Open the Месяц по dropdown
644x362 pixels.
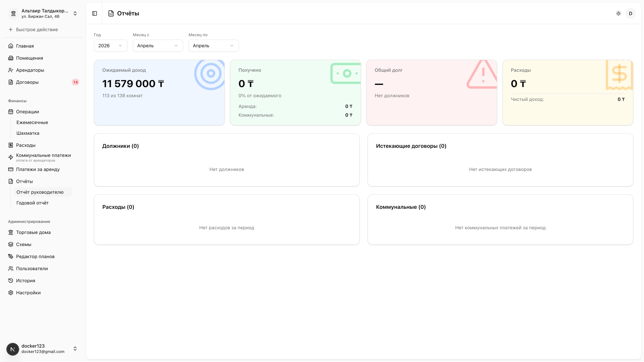[x=213, y=46]
